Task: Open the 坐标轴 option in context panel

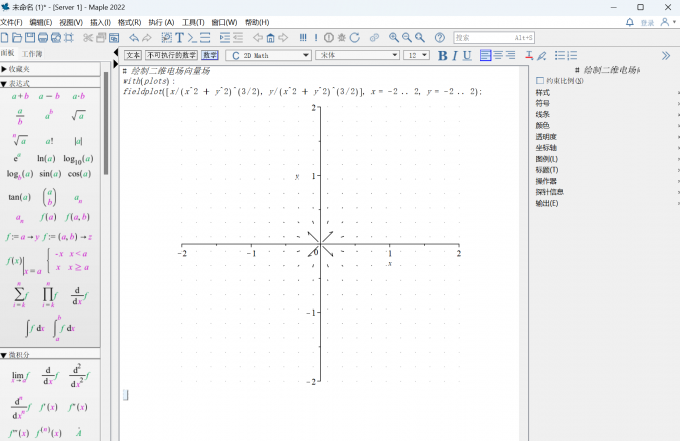Action: point(546,148)
